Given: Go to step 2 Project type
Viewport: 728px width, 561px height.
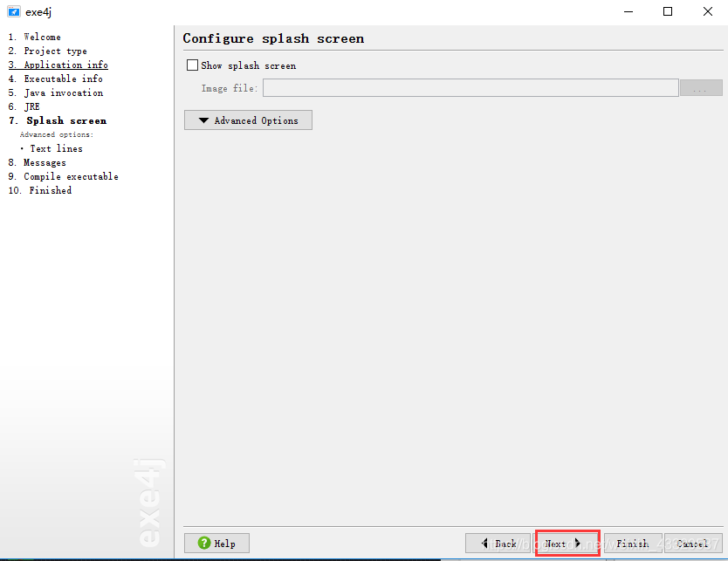Looking at the screenshot, I should pos(47,51).
